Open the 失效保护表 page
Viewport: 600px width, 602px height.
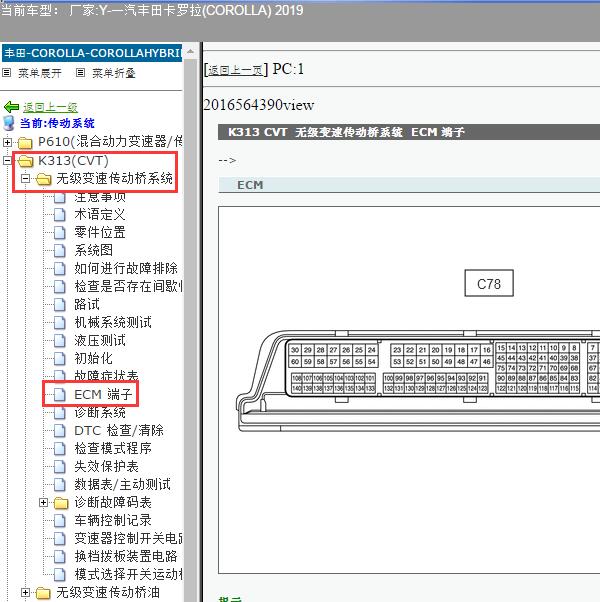(106, 466)
